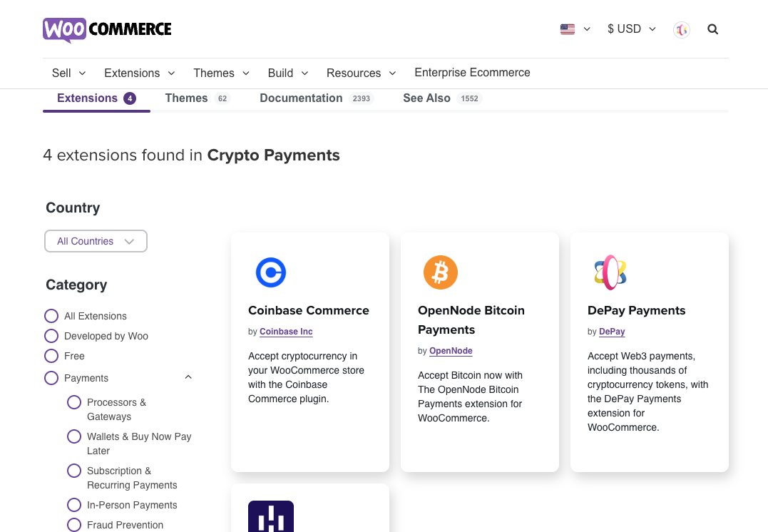This screenshot has height=532, width=768.
Task: Select Wallets & Buy Now Pay Later
Action: 74,436
